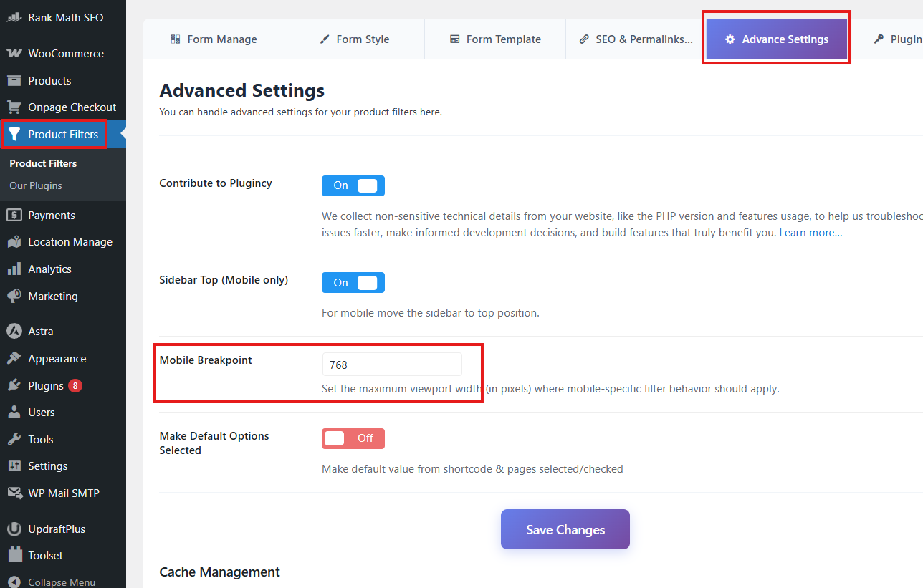Disable Sidebar Top mobile toggle
The image size is (923, 588).
tap(353, 283)
